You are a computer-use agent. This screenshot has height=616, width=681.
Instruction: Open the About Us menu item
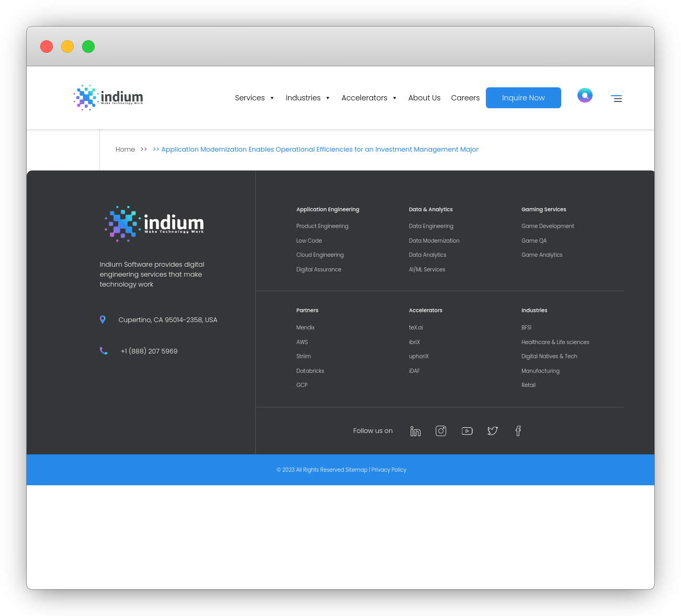(424, 98)
